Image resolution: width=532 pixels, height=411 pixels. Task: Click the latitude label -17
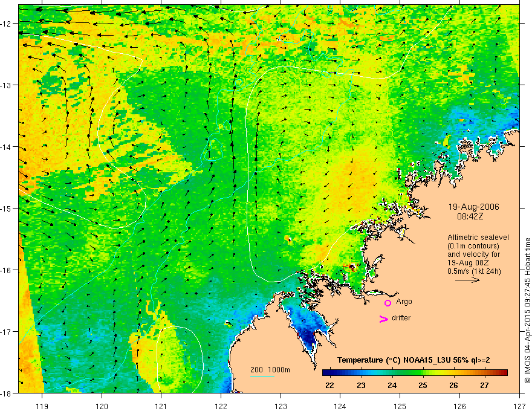click(6, 332)
